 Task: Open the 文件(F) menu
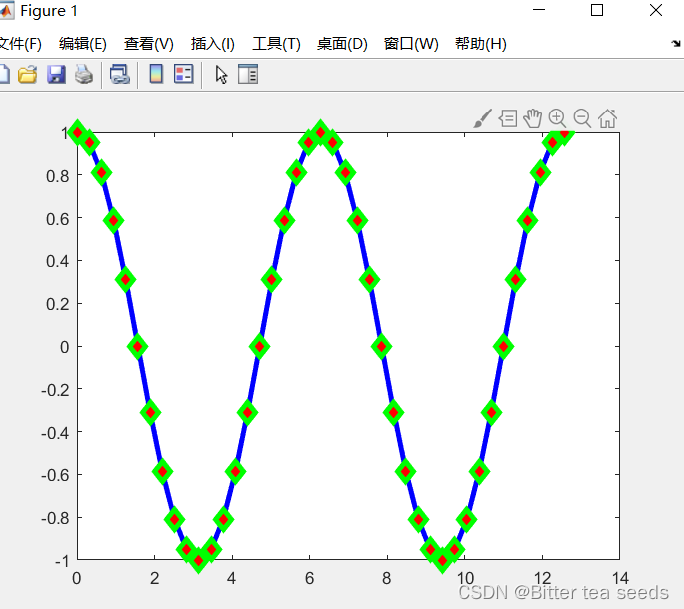20,44
